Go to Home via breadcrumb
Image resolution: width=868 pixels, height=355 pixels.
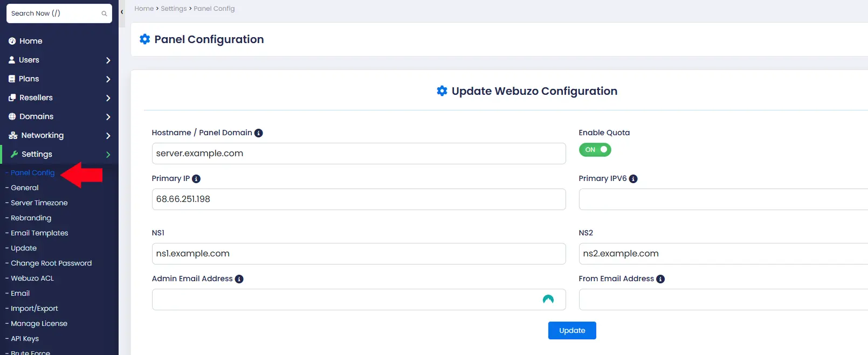[x=144, y=9]
